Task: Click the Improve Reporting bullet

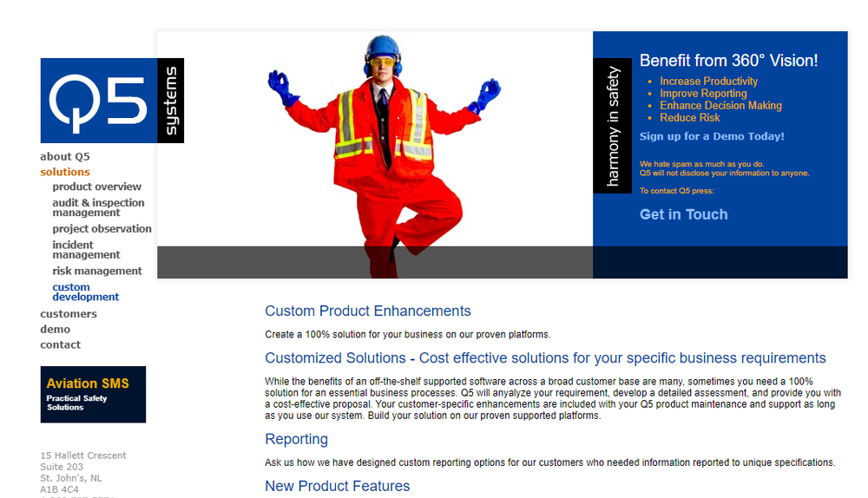Action: [x=703, y=94]
